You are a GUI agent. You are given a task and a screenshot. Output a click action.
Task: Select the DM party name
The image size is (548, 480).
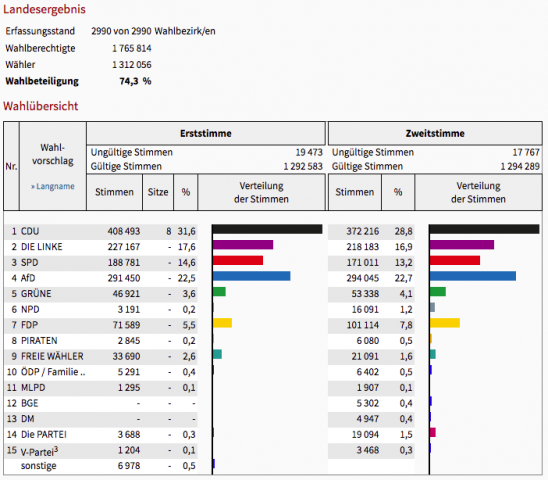click(x=28, y=419)
